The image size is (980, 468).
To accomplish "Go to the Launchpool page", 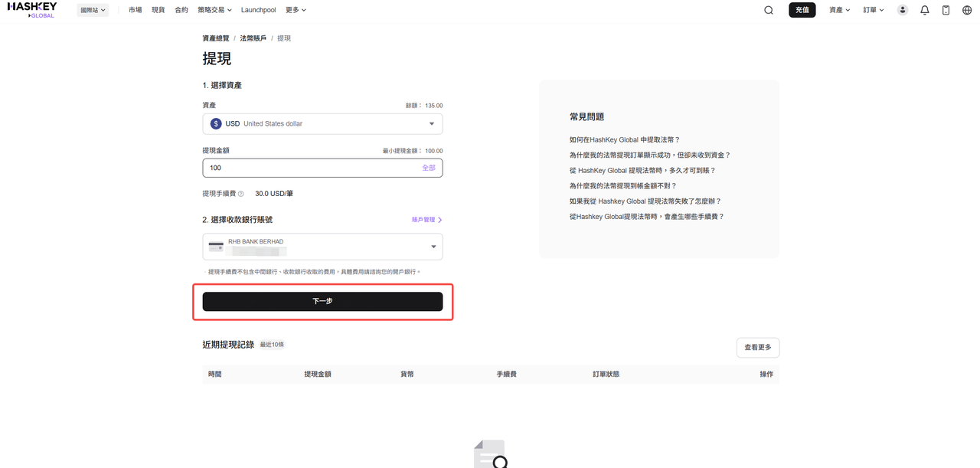I will (258, 10).
